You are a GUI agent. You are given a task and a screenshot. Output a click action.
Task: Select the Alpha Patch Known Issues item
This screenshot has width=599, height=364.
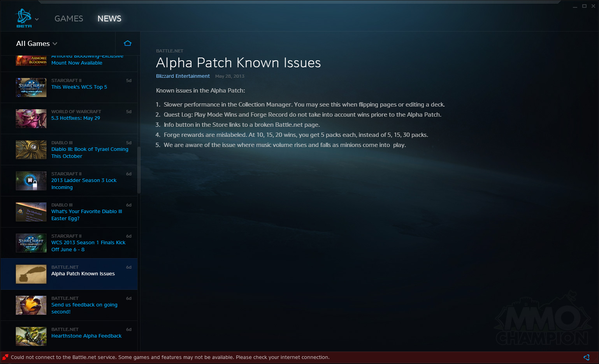pos(83,274)
